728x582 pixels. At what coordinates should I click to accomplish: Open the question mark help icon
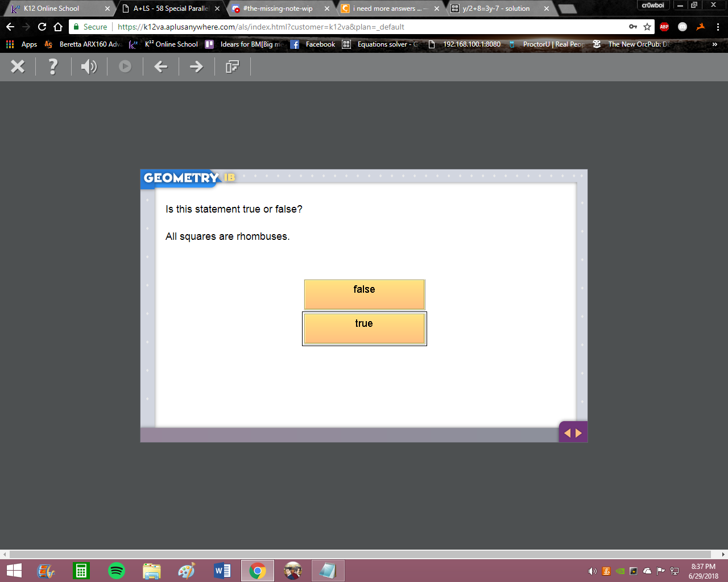[53, 66]
